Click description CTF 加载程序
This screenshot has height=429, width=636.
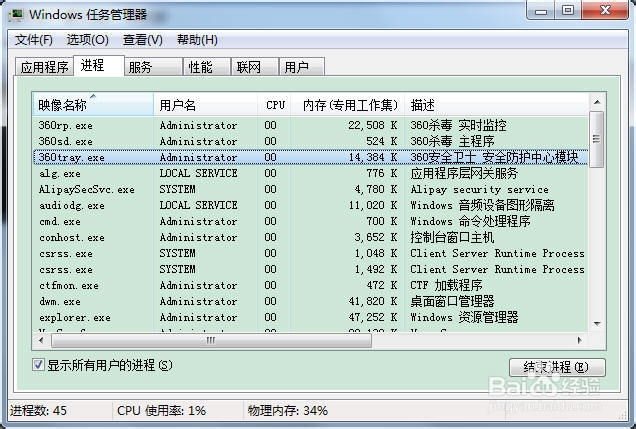[x=446, y=285]
